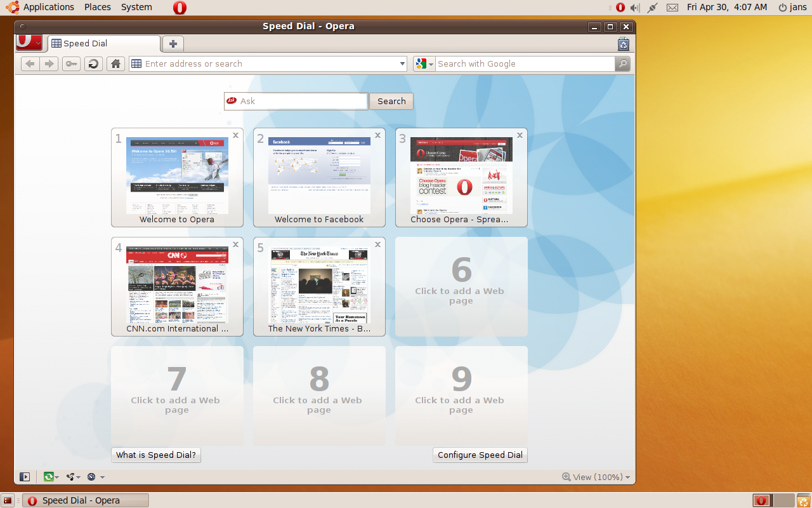Remove speed dial 1 Welcome to Opera

pos(235,135)
